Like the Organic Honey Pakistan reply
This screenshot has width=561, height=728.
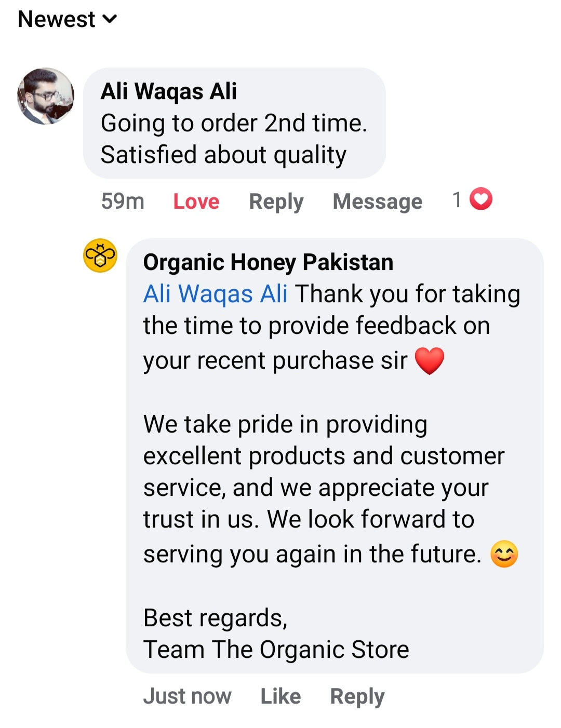point(280,696)
